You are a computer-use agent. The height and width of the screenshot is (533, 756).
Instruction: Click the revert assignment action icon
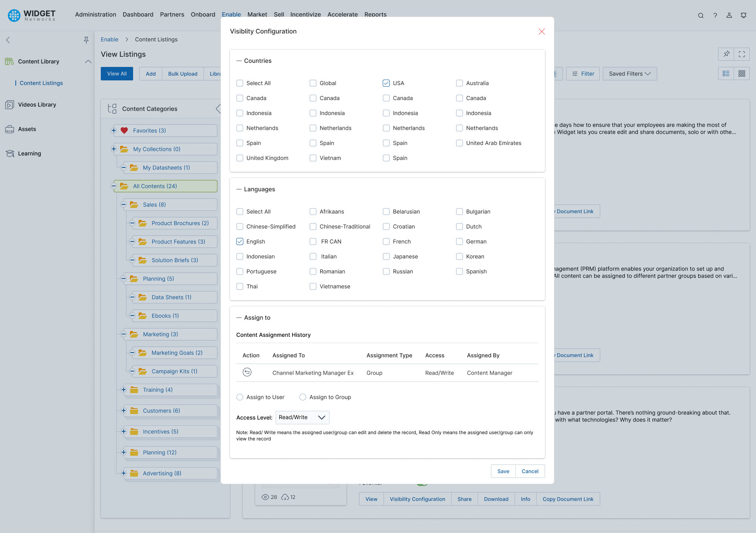tap(247, 372)
